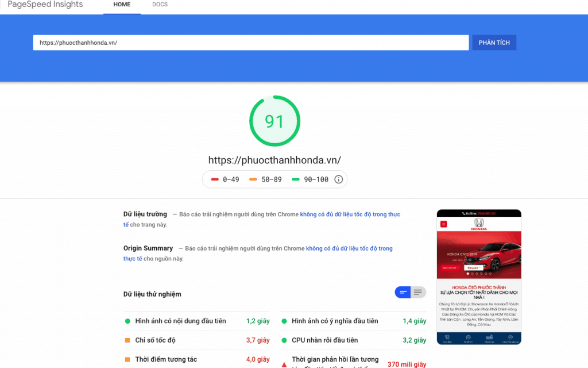Open the field data 'không có đủ dữ liệu' link

point(350,214)
